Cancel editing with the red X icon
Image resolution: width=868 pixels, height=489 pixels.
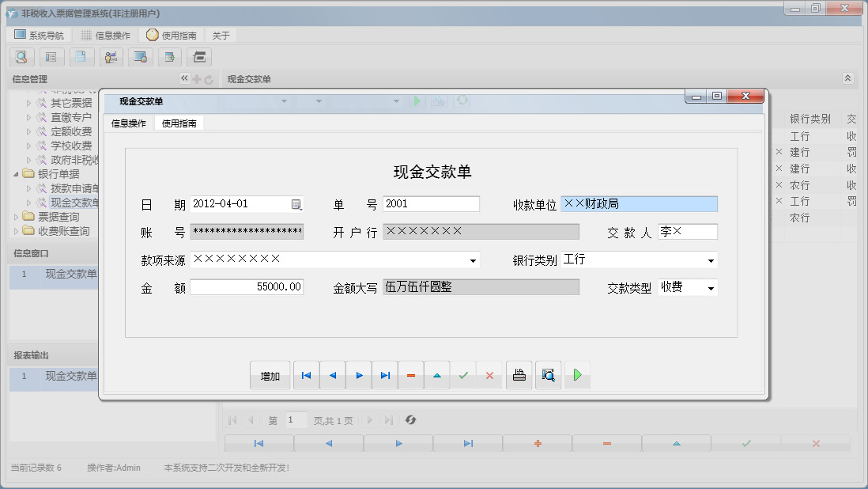tap(489, 375)
